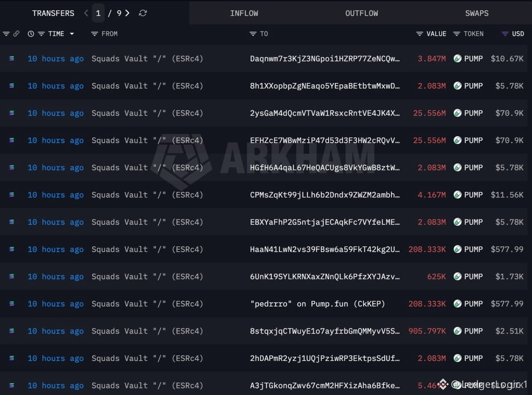
Task: Click "10 hours ago" on the 8stqxjqCTW row
Action: click(x=56, y=331)
